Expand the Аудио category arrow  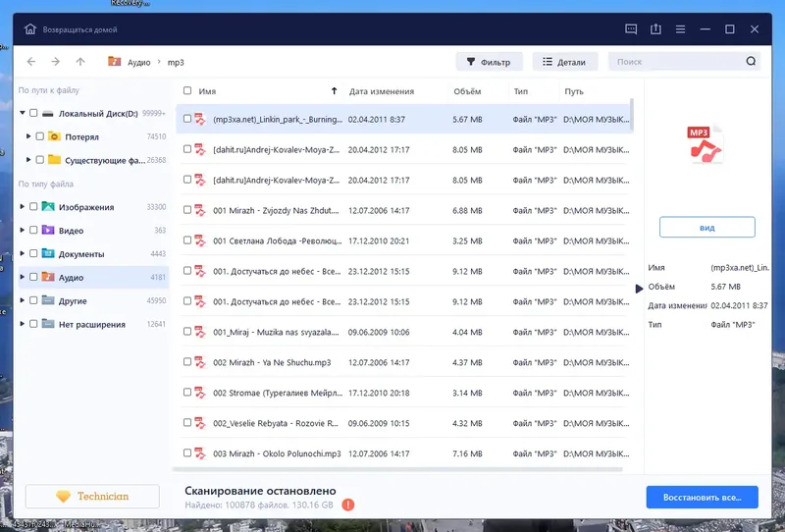22,277
